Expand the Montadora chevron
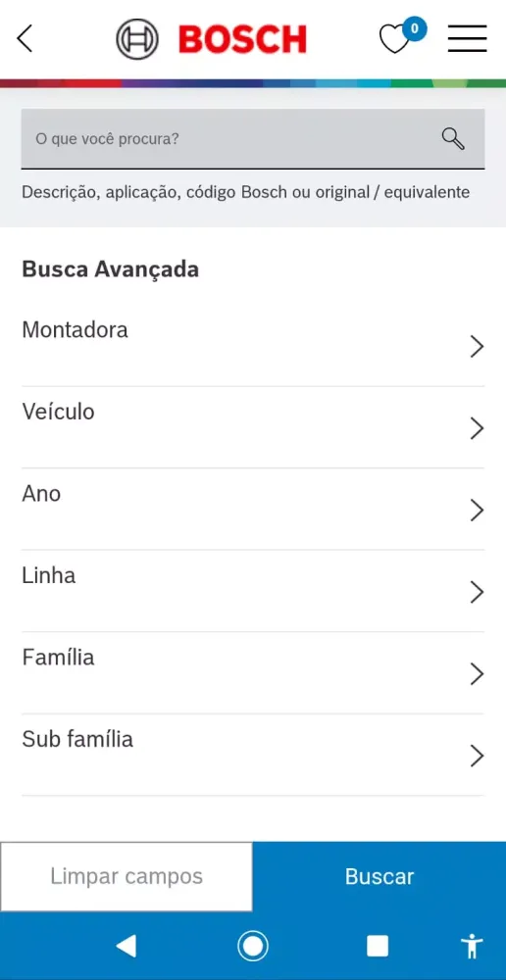The height and width of the screenshot is (980, 506). click(478, 346)
